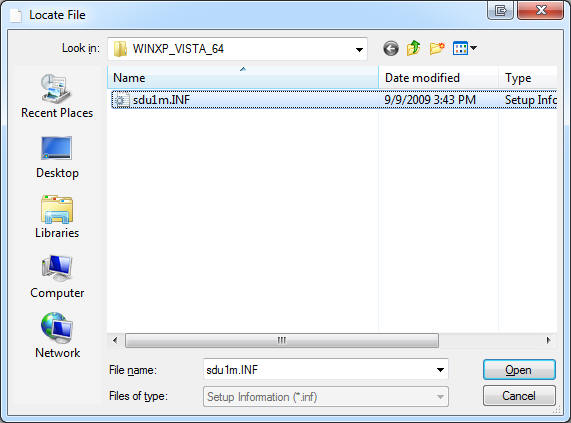Sort files by Date modified column

[x=438, y=78]
